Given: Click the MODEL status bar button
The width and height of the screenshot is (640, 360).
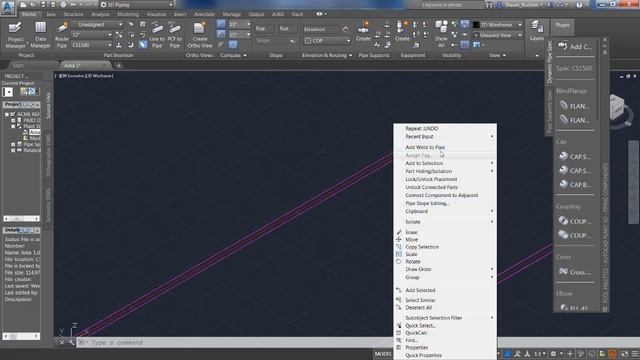Looking at the screenshot, I should click(x=383, y=353).
